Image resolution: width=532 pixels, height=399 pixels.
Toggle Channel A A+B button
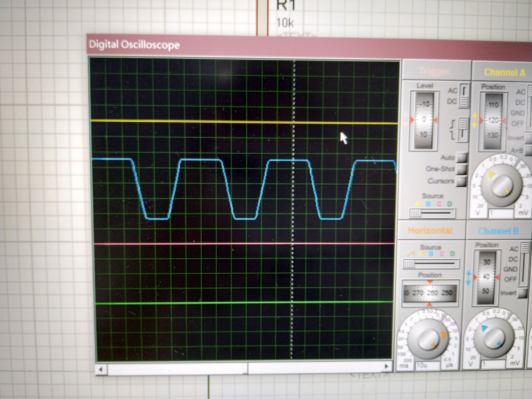(529, 151)
